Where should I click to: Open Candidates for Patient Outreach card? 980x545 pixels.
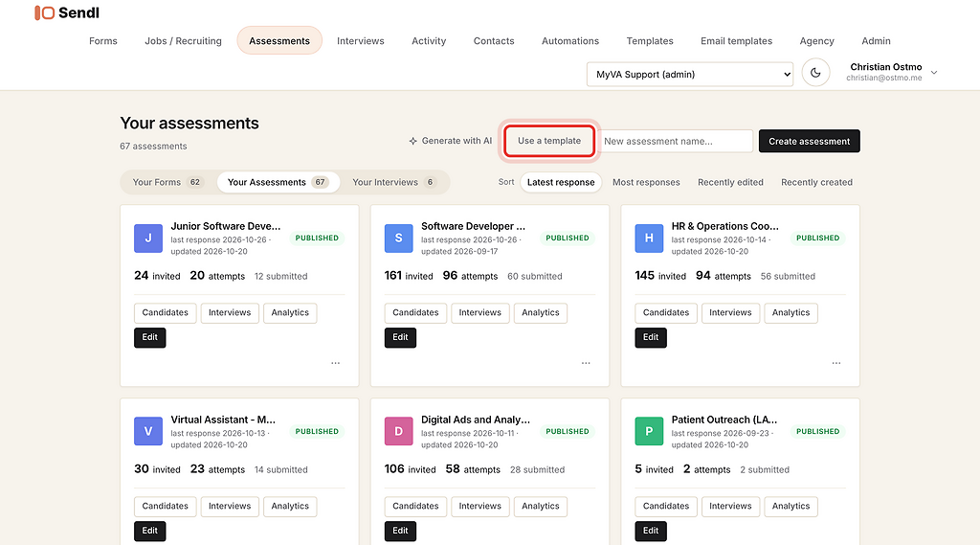point(666,506)
